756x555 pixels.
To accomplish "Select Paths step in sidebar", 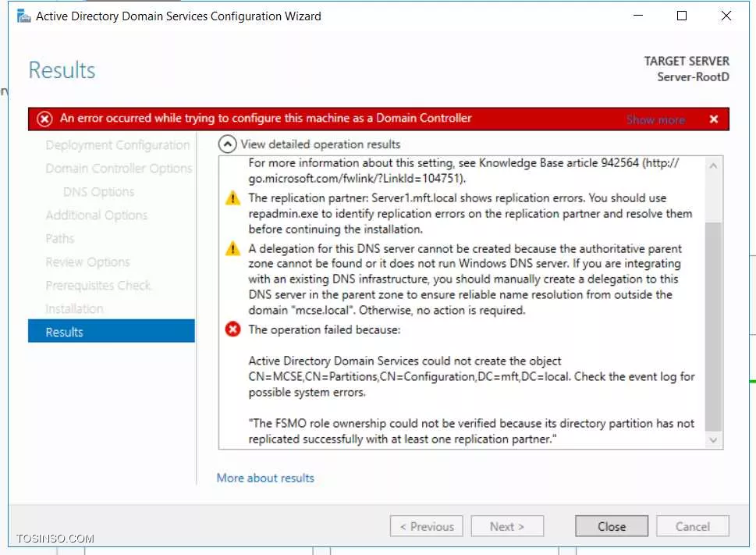I will pos(60,239).
